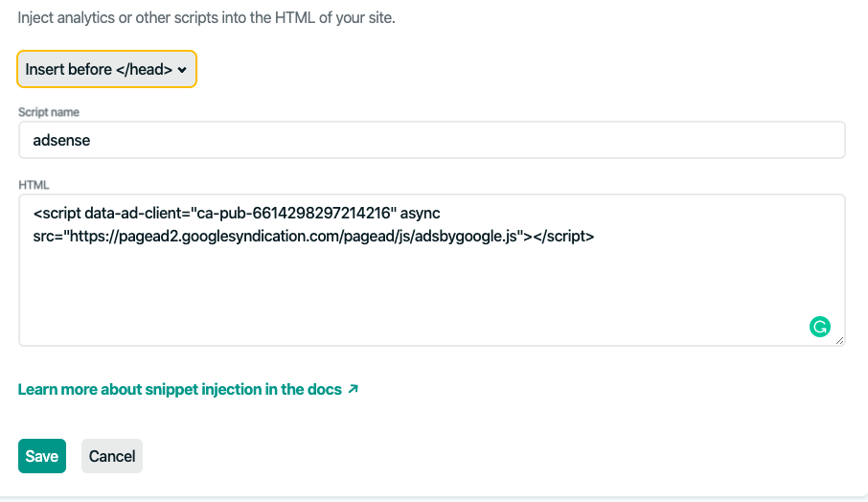Image resolution: width=868 pixels, height=502 pixels.
Task: Click the word "async" in the snippet
Action: [421, 212]
